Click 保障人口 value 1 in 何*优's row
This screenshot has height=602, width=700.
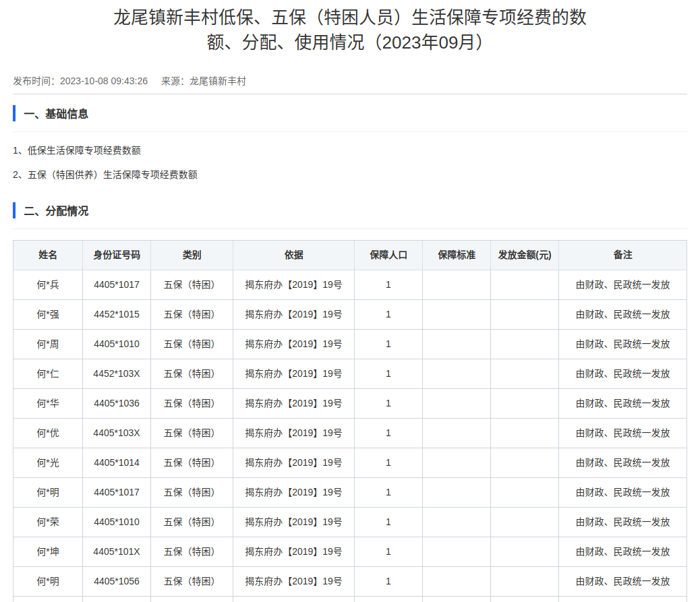click(x=388, y=433)
